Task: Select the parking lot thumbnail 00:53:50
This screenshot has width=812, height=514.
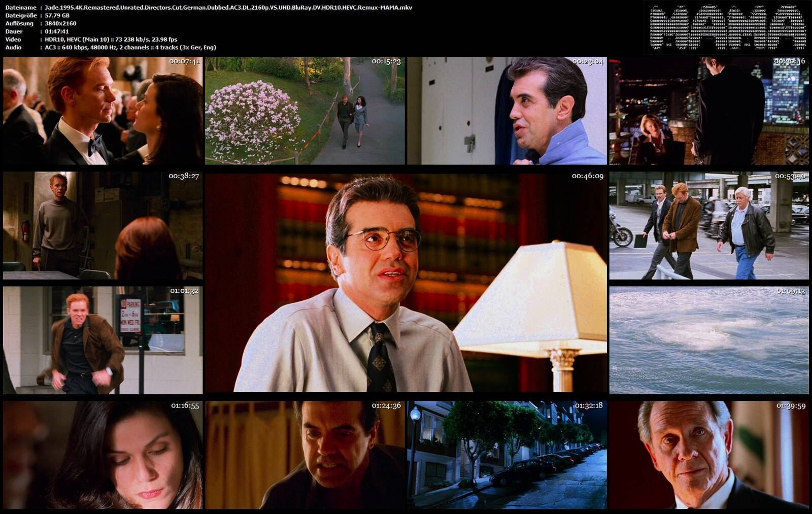Action: (709, 225)
